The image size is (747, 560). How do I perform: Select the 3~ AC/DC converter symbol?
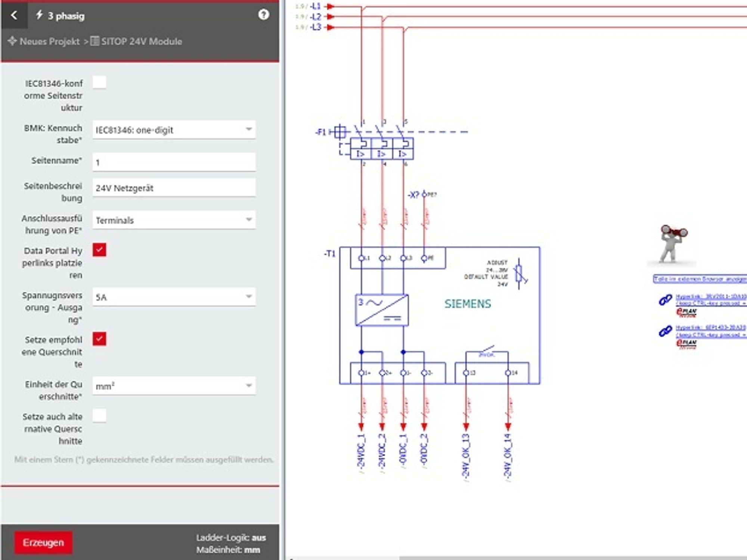[382, 310]
